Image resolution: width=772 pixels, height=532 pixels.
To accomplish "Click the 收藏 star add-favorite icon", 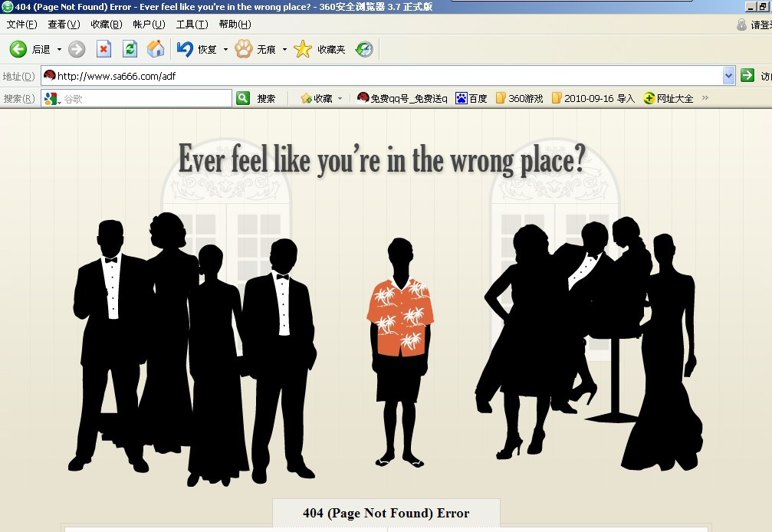I will [306, 98].
